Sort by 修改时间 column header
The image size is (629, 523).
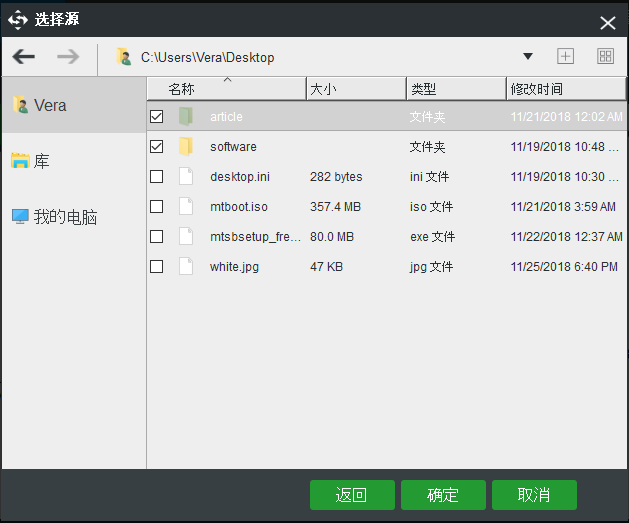pos(566,89)
